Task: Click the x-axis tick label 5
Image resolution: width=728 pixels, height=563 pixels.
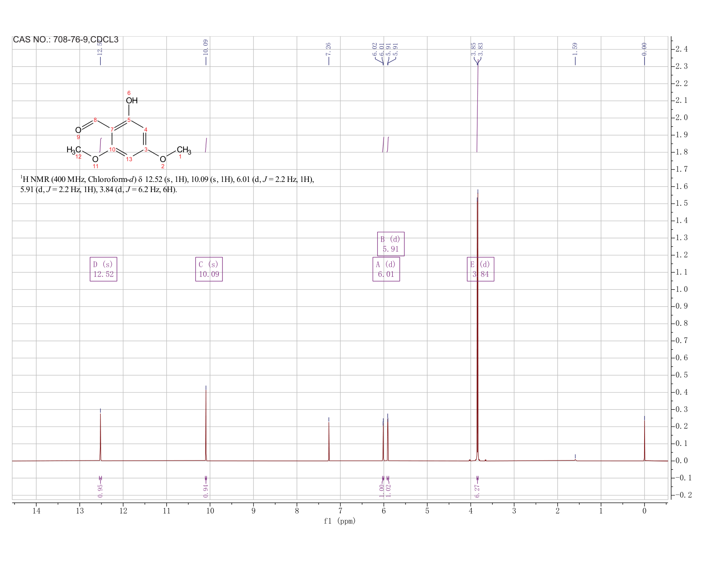Action: [427, 511]
